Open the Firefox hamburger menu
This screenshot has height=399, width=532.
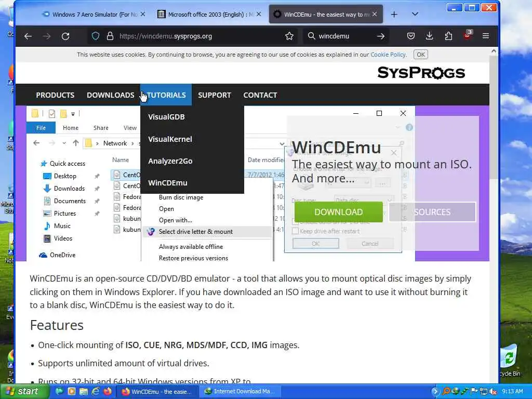(x=486, y=36)
